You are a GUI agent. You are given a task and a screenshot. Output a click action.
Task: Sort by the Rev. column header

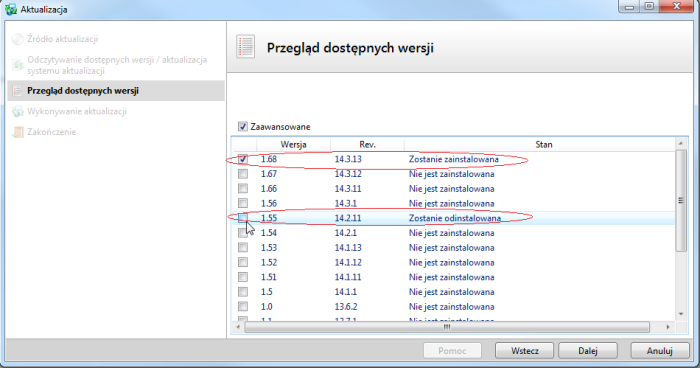pos(367,144)
